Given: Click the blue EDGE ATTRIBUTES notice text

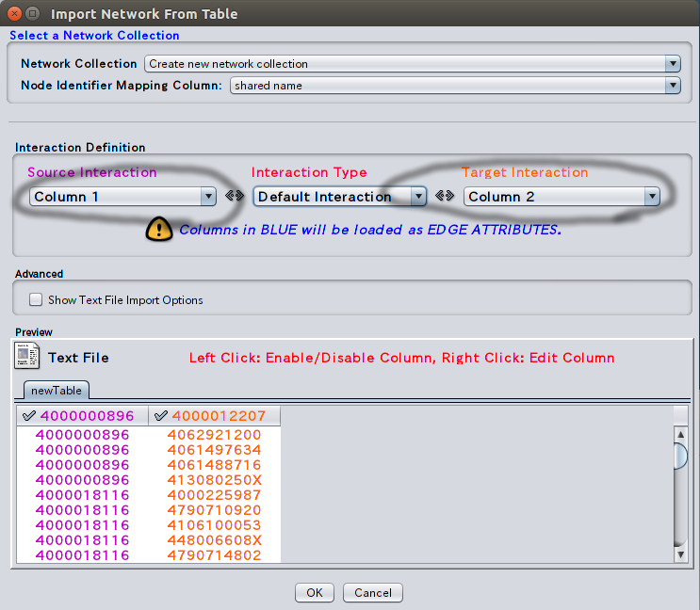Looking at the screenshot, I should (370, 230).
